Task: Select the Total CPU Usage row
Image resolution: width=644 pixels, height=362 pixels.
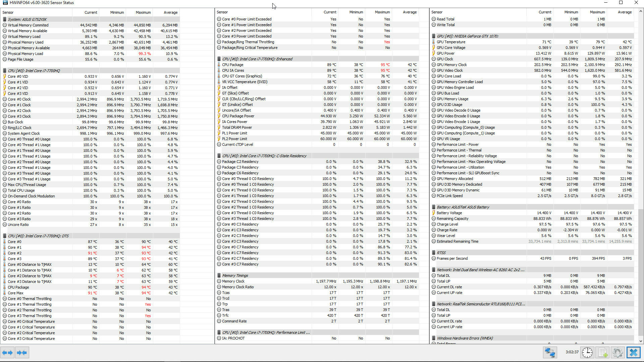Action: click(x=21, y=190)
